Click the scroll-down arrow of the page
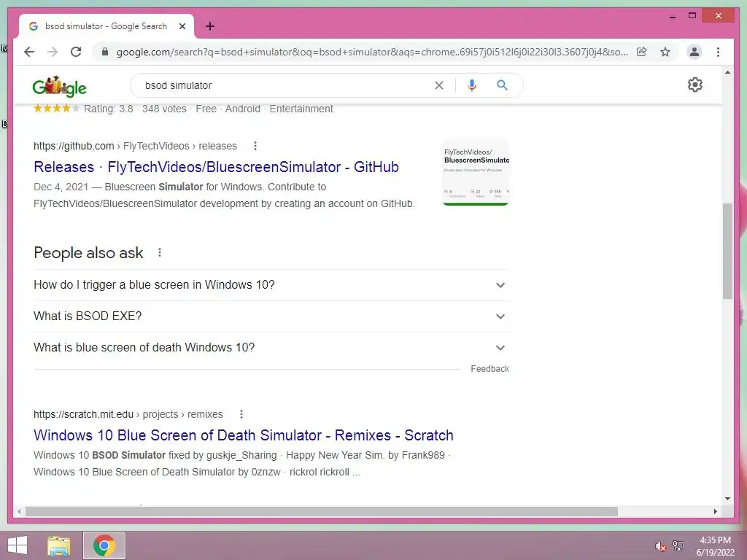The image size is (747, 560). coord(727,499)
